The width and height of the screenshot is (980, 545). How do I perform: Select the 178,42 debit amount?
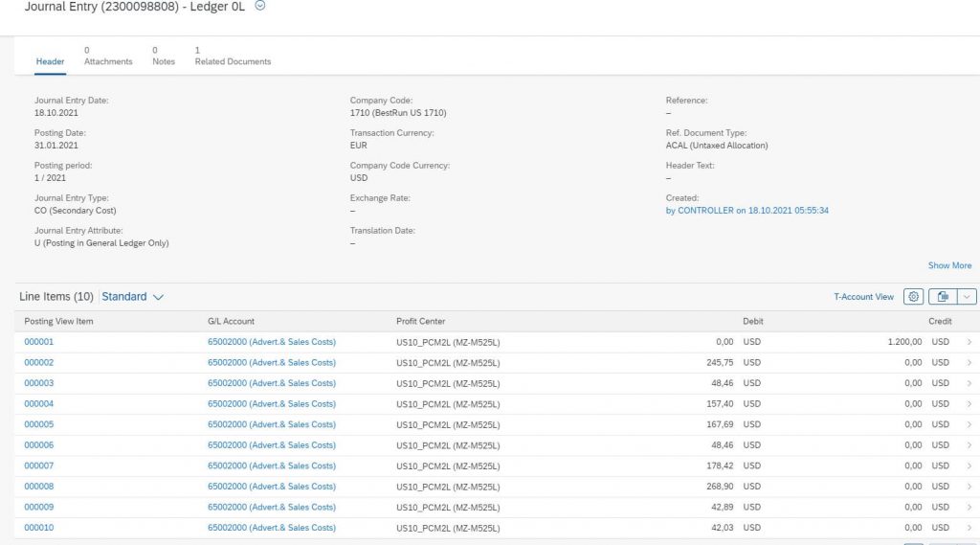coord(720,466)
